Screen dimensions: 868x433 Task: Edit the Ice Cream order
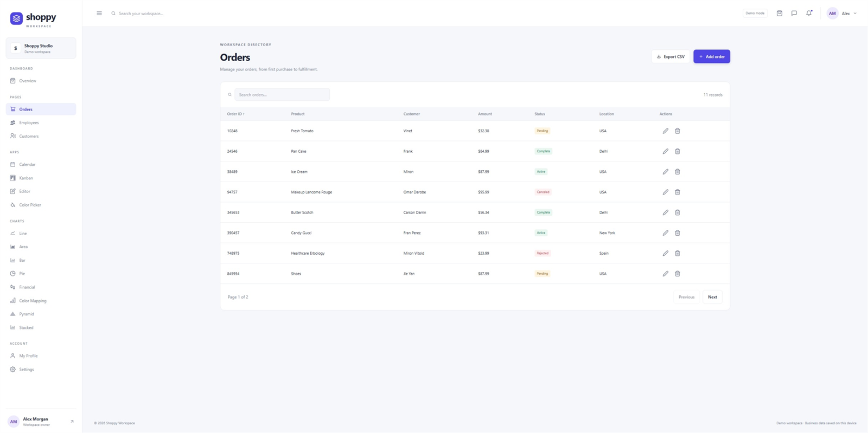[x=666, y=172]
